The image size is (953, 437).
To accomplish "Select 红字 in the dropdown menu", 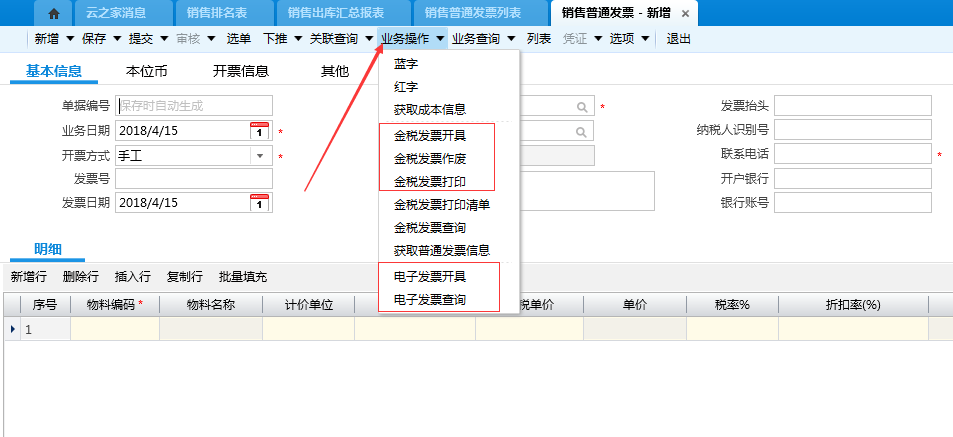I will coord(406,87).
